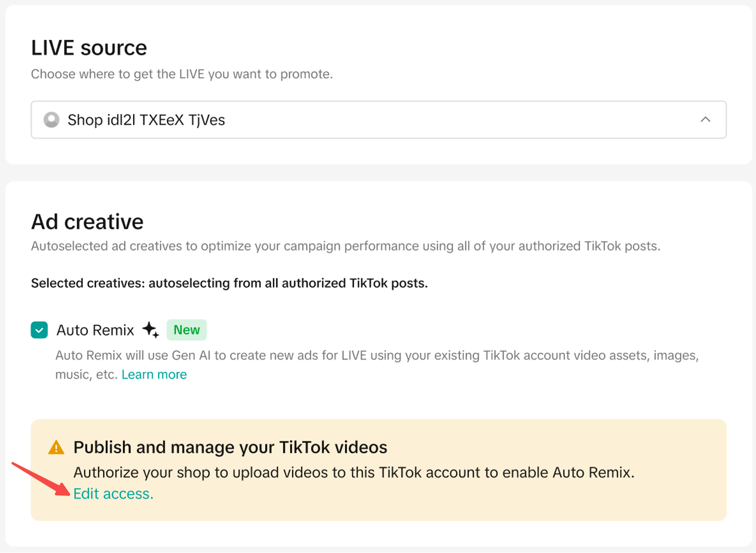Viewport: 756px width, 553px height.
Task: Click the Authorize your shop message text
Action: [x=353, y=472]
